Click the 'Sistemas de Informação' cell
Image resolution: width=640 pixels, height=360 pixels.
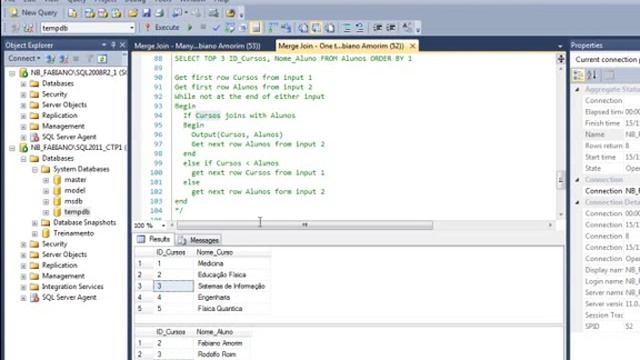[x=231, y=286]
